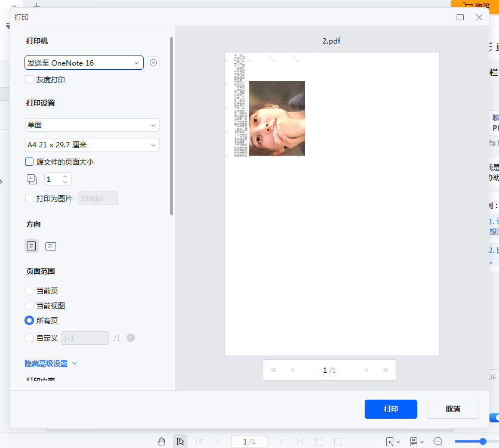Zoom out with the magnifier icon

[438, 441]
